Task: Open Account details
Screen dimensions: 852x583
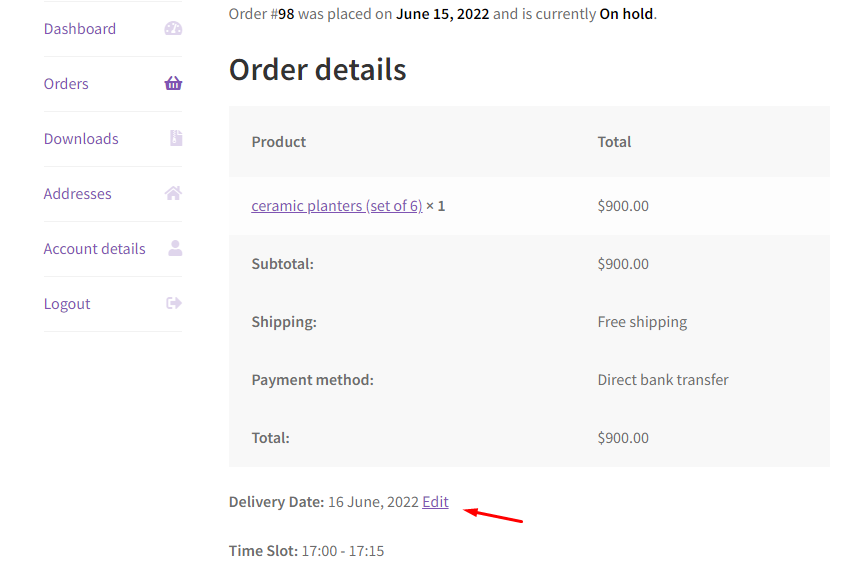Action: tap(95, 249)
